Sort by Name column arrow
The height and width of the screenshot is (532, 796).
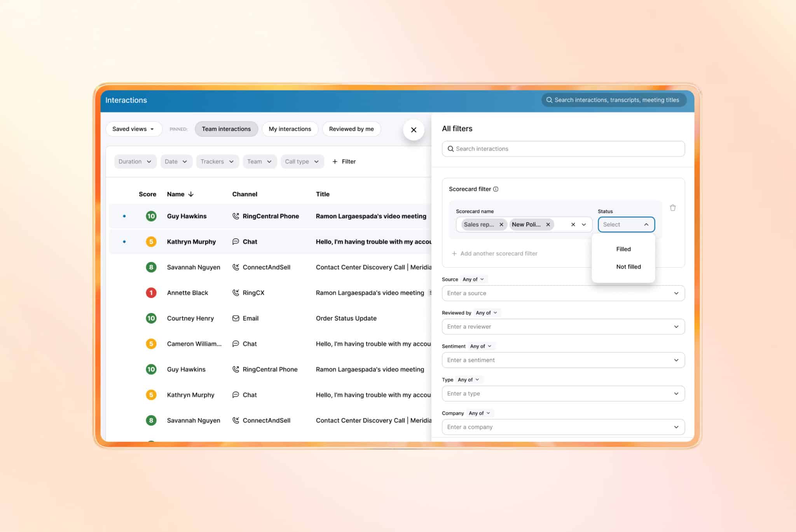click(x=191, y=194)
